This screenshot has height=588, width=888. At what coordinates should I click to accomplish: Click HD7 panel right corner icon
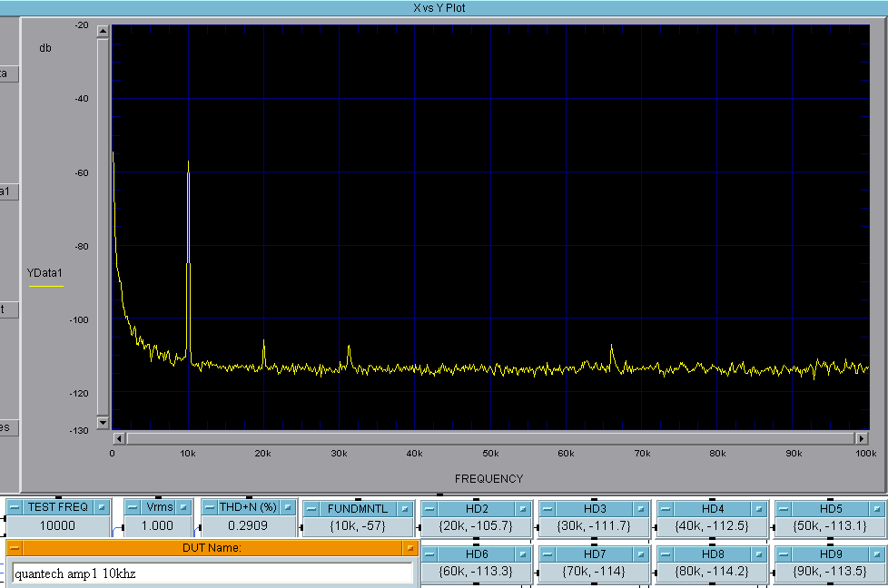pyautogui.click(x=640, y=554)
